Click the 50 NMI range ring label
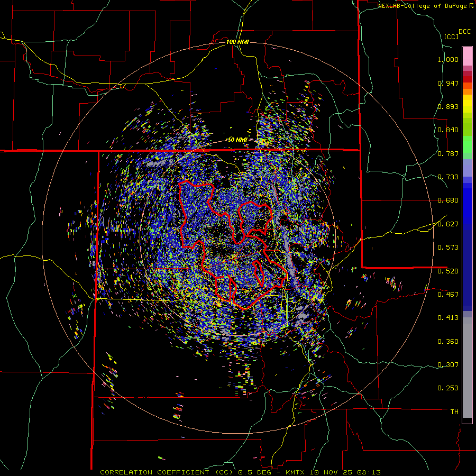 [x=237, y=140]
